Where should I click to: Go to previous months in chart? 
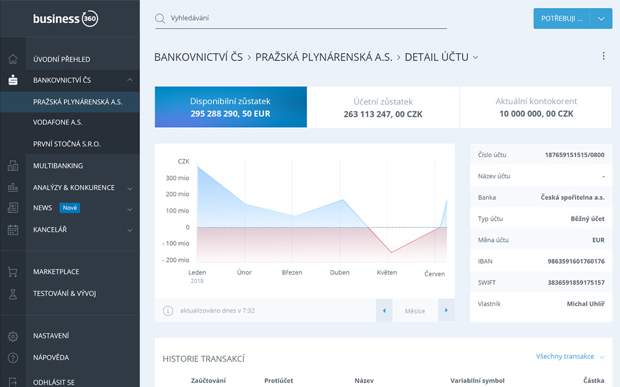(x=384, y=311)
